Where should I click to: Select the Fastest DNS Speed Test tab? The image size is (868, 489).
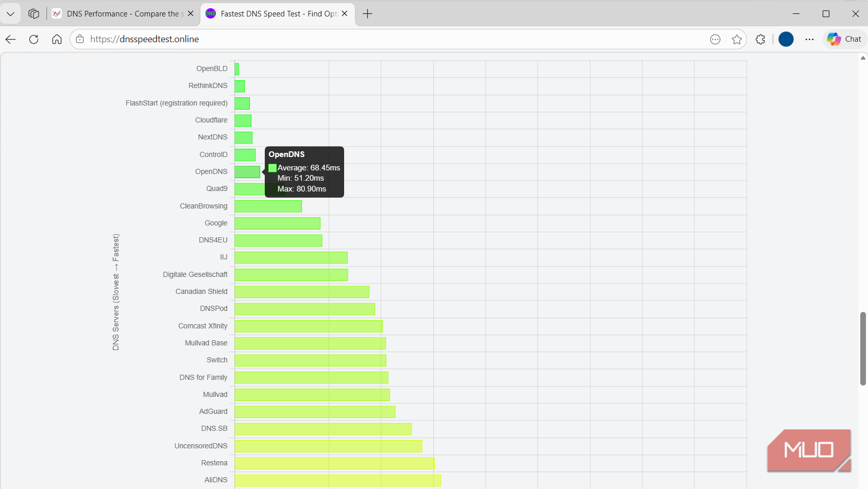pyautogui.click(x=277, y=14)
